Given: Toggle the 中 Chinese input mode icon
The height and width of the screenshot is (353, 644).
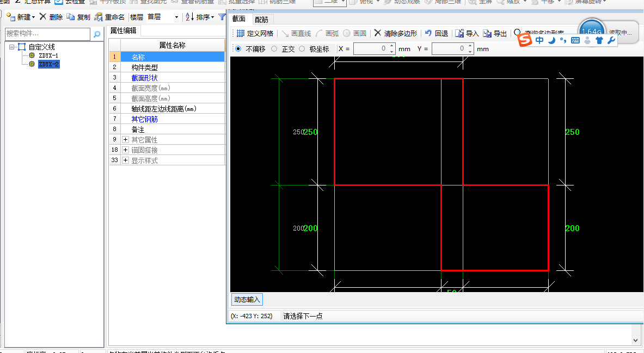Looking at the screenshot, I should pyautogui.click(x=539, y=40).
